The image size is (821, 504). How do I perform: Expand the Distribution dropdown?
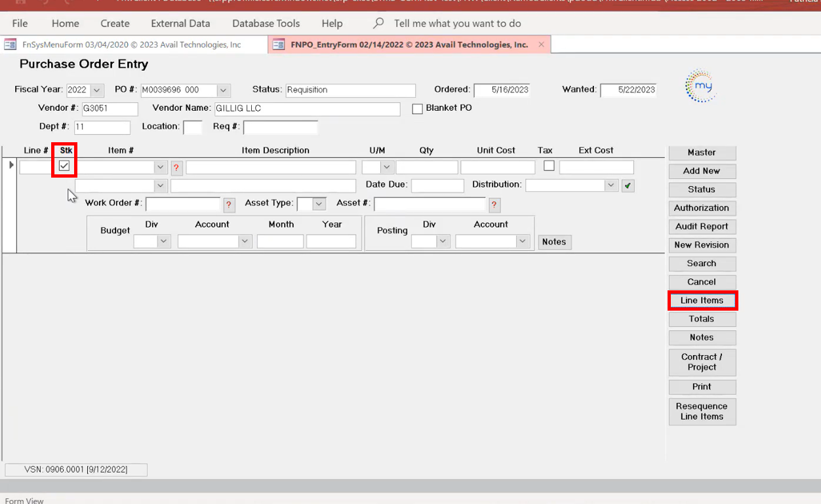point(611,185)
